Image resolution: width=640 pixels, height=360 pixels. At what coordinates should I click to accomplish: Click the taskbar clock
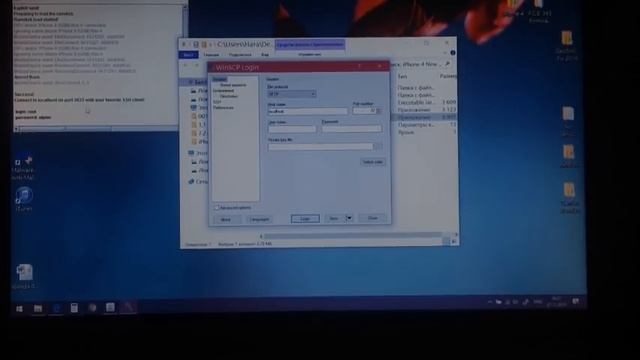[x=556, y=302]
